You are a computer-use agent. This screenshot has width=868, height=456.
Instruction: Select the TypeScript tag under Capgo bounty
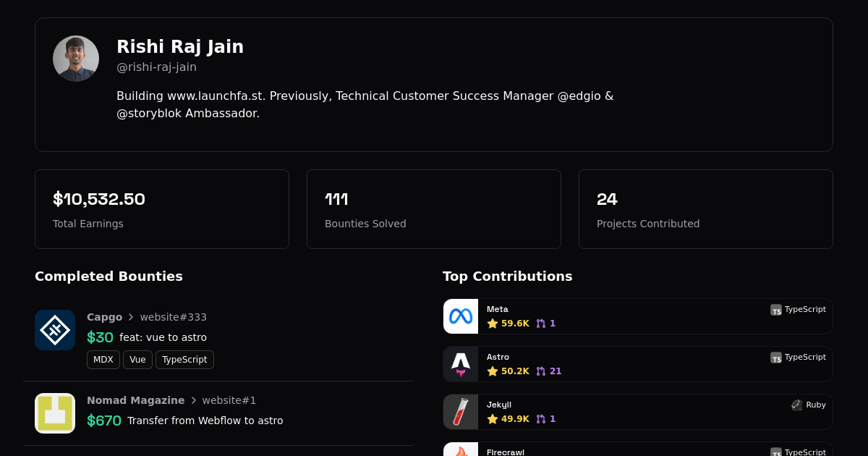[184, 360]
